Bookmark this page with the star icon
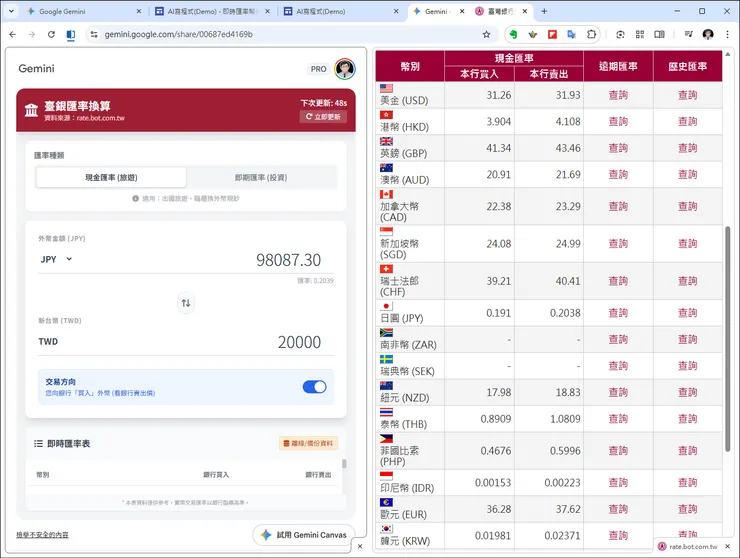The width and height of the screenshot is (740, 558). [x=487, y=34]
